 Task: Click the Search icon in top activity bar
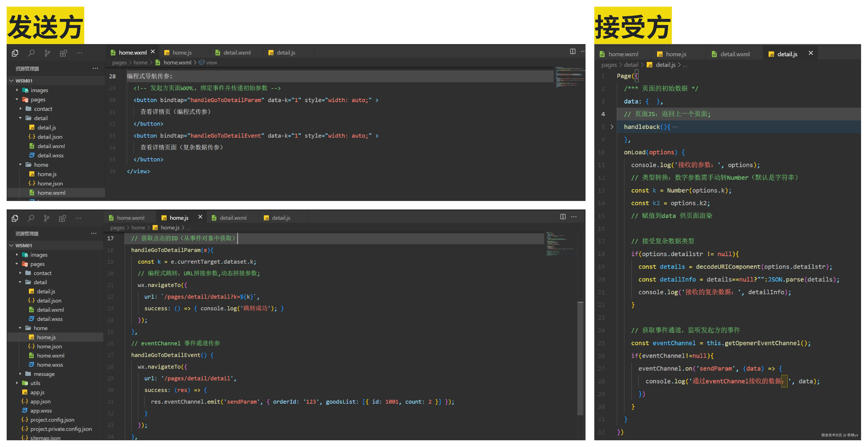pos(31,53)
